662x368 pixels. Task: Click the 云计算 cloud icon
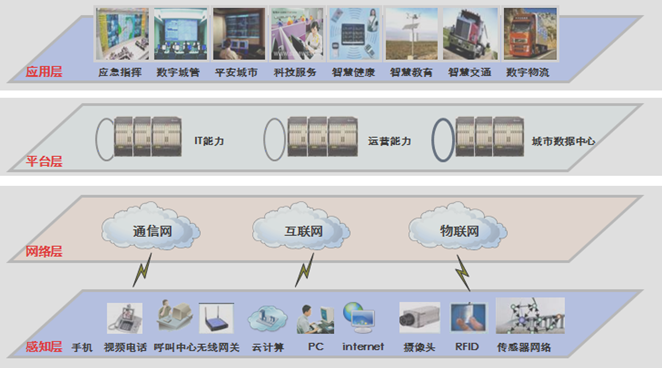[267, 319]
